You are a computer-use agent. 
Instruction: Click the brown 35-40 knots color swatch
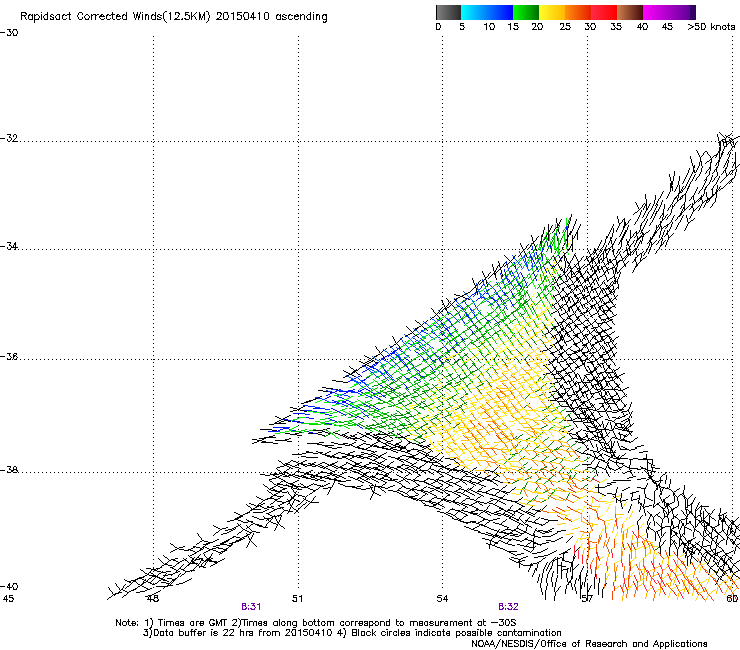point(630,12)
